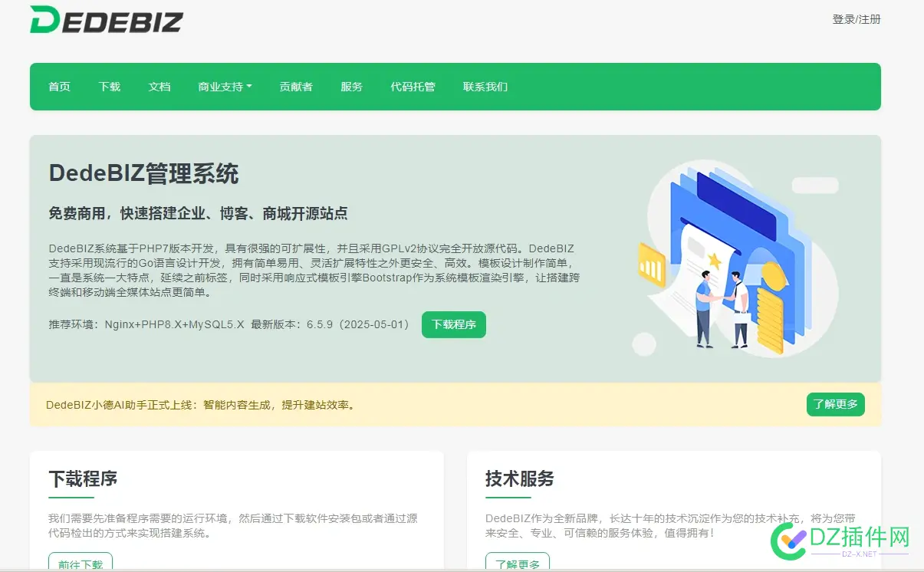
Task: Click the 前往下载 button under 下载程序
Action: click(80, 564)
